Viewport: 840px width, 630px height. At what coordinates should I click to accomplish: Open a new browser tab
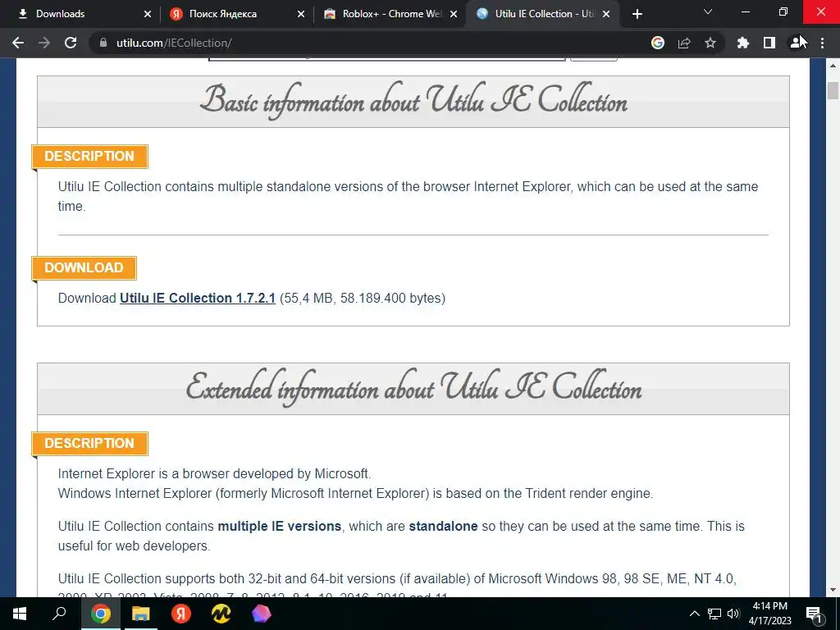tap(637, 14)
